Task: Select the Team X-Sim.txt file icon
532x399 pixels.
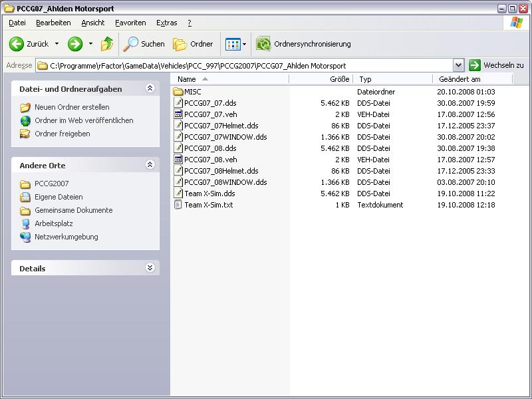Action: (178, 205)
